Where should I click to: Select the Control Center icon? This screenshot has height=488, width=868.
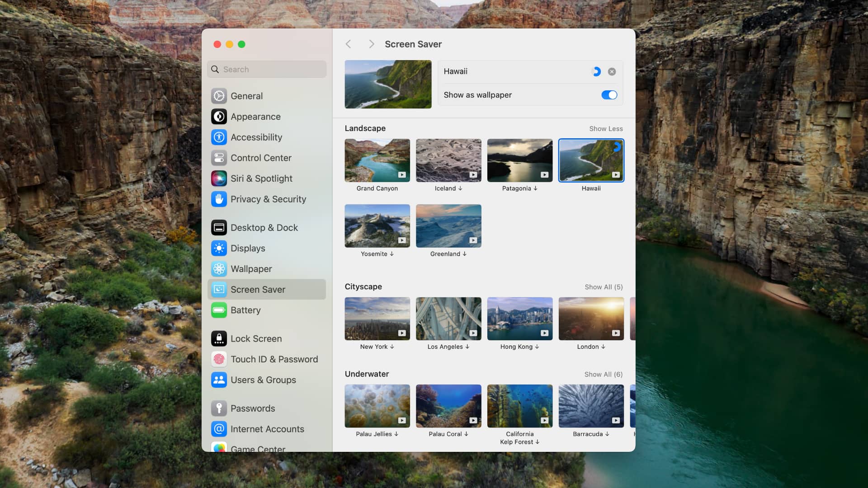(219, 158)
